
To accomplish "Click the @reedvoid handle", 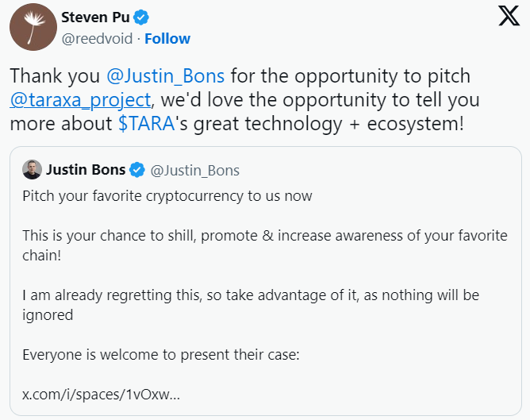I will pyautogui.click(x=97, y=39).
